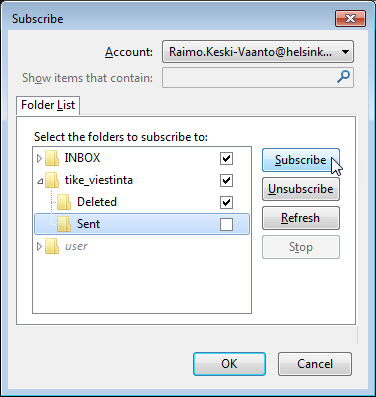
Task: Click the tike_viestinta folder icon
Action: coord(52,180)
